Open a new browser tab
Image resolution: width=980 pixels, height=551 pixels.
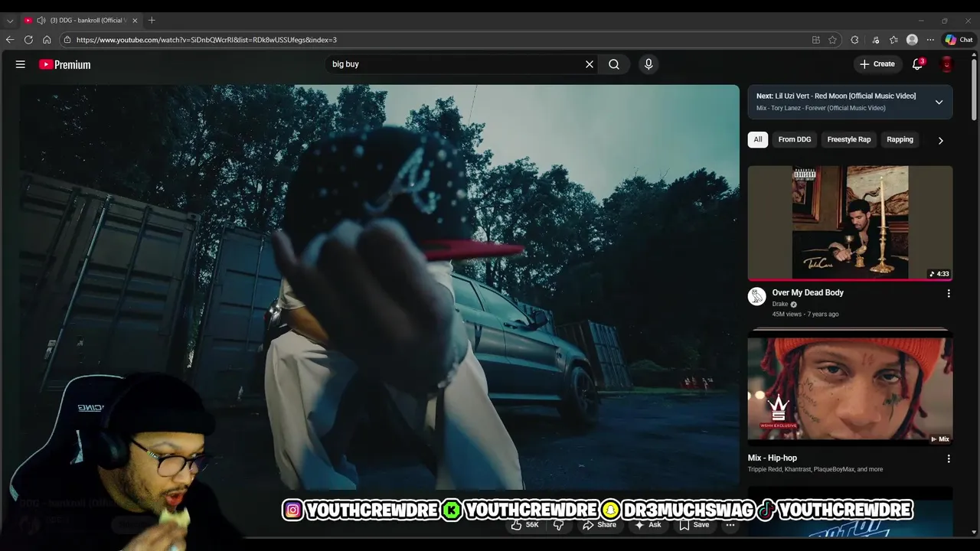[x=152, y=21]
